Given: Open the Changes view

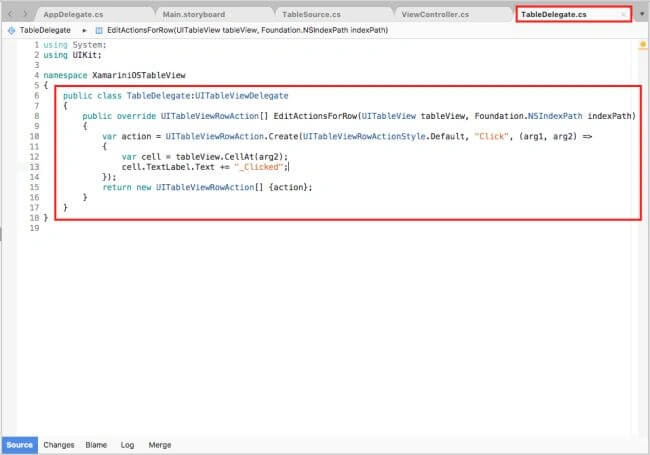Looking at the screenshot, I should pos(59,445).
